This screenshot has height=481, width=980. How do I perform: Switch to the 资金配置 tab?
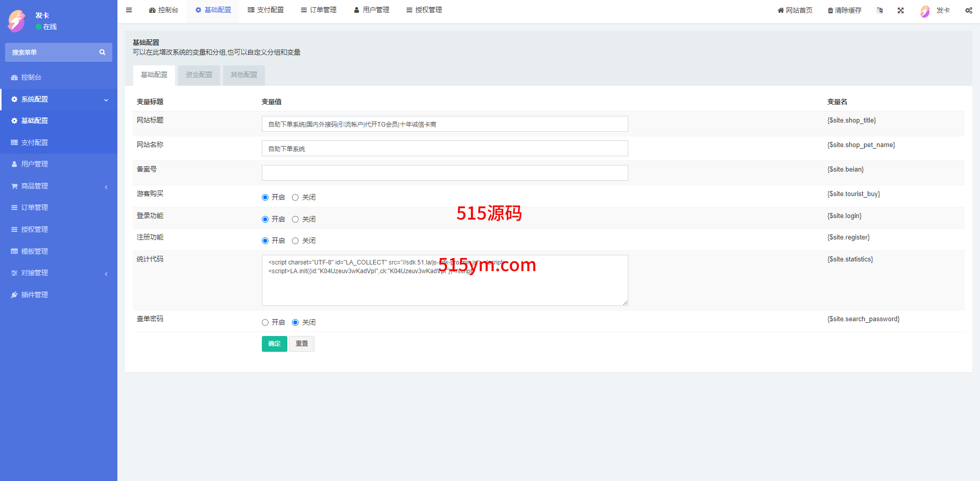tap(199, 75)
